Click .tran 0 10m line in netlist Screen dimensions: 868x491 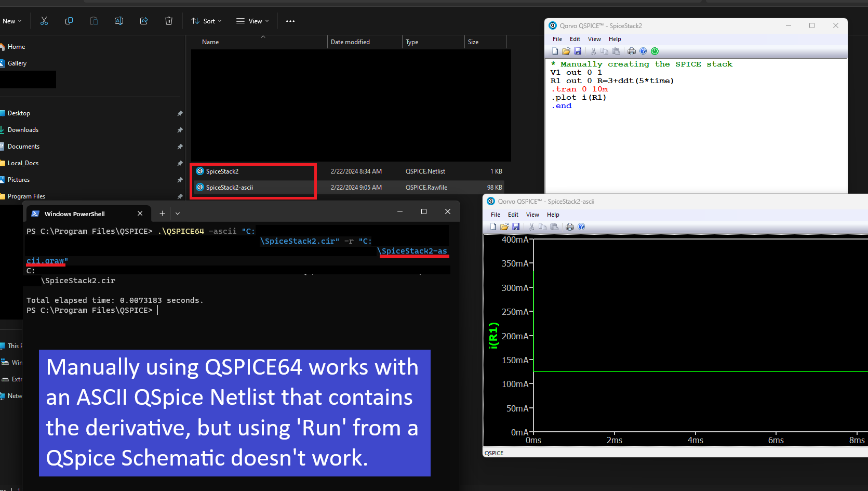tap(579, 89)
